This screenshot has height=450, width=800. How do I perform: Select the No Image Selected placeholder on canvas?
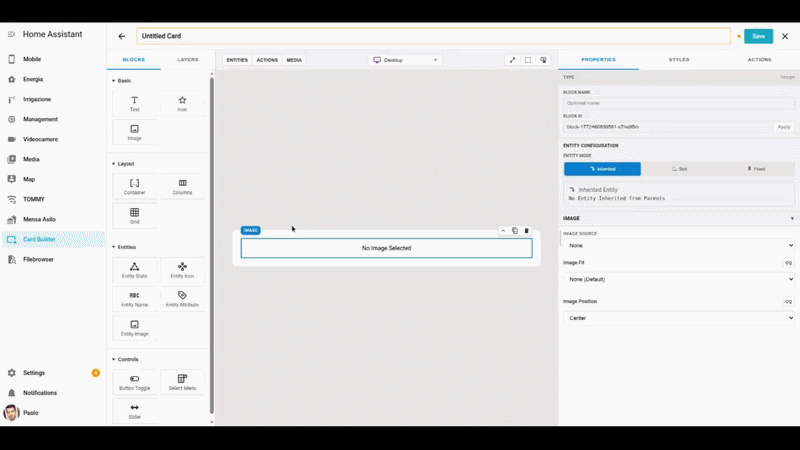pyautogui.click(x=386, y=248)
